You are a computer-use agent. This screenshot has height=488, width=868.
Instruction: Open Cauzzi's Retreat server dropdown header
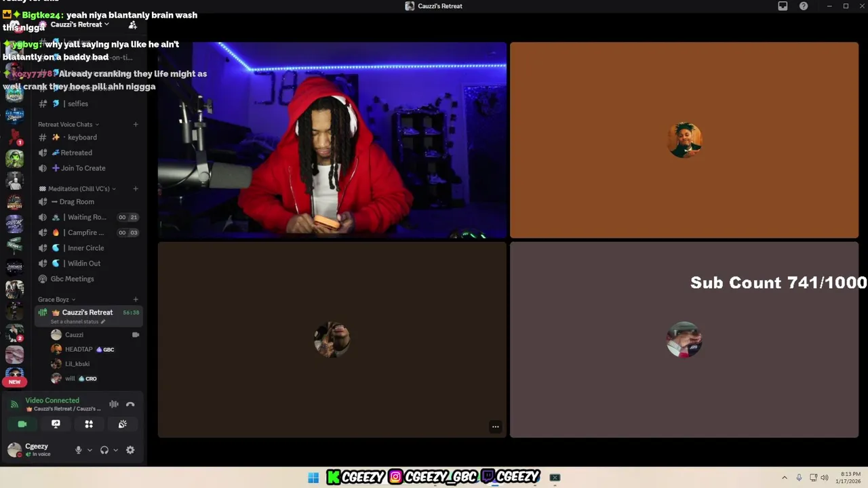click(80, 24)
